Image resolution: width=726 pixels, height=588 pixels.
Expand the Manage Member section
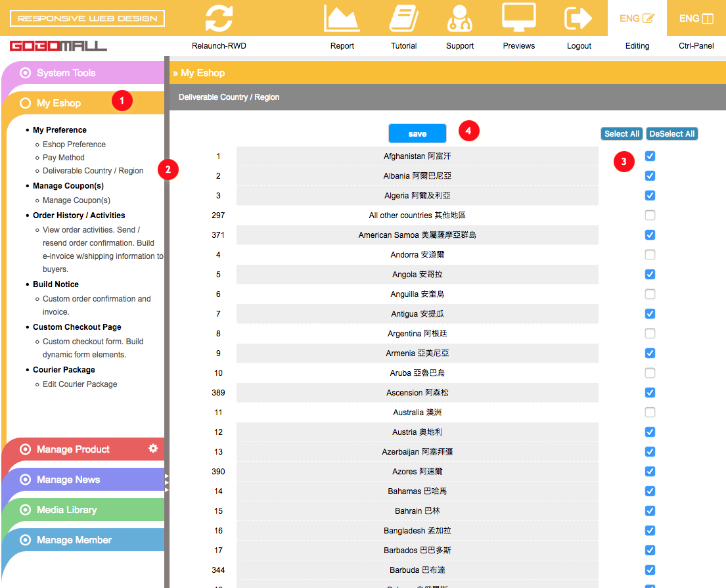(74, 540)
